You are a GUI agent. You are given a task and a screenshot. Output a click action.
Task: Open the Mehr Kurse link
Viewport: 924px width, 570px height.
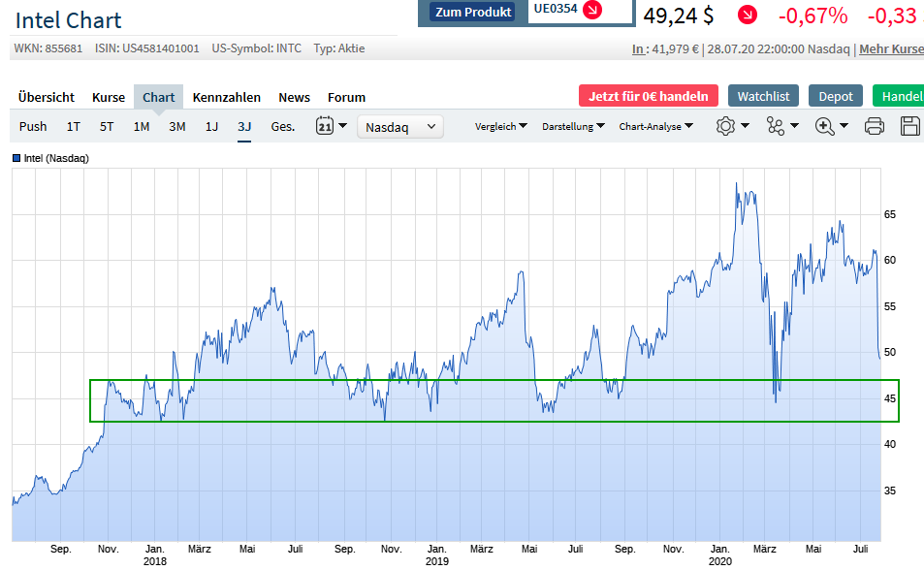pos(891,48)
